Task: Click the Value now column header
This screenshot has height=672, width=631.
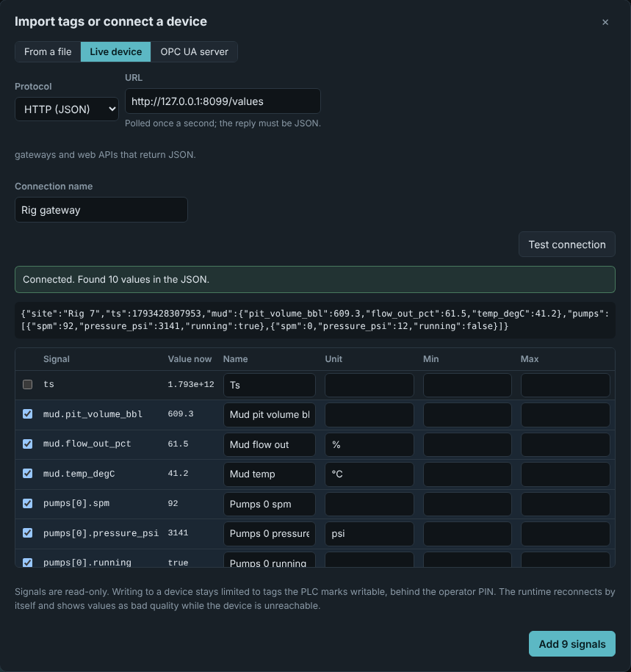Action: 190,359
